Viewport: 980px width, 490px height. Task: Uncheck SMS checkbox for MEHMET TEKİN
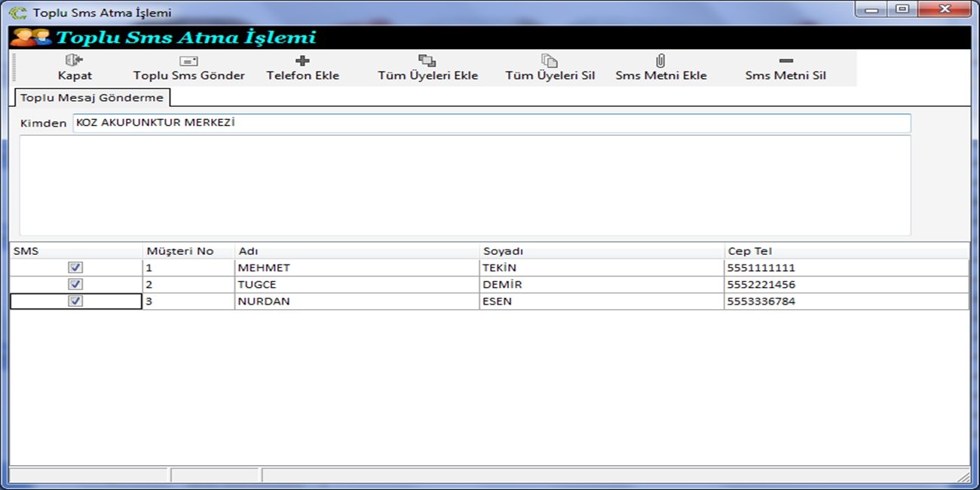coord(75,268)
